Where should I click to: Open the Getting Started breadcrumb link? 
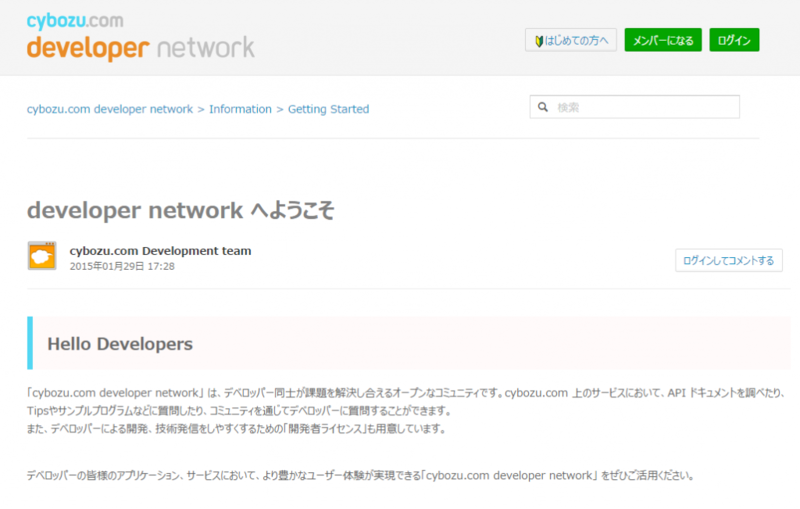click(x=329, y=109)
